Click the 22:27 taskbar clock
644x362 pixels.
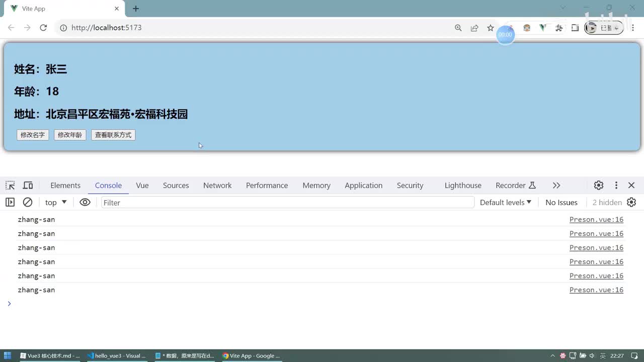click(x=618, y=355)
